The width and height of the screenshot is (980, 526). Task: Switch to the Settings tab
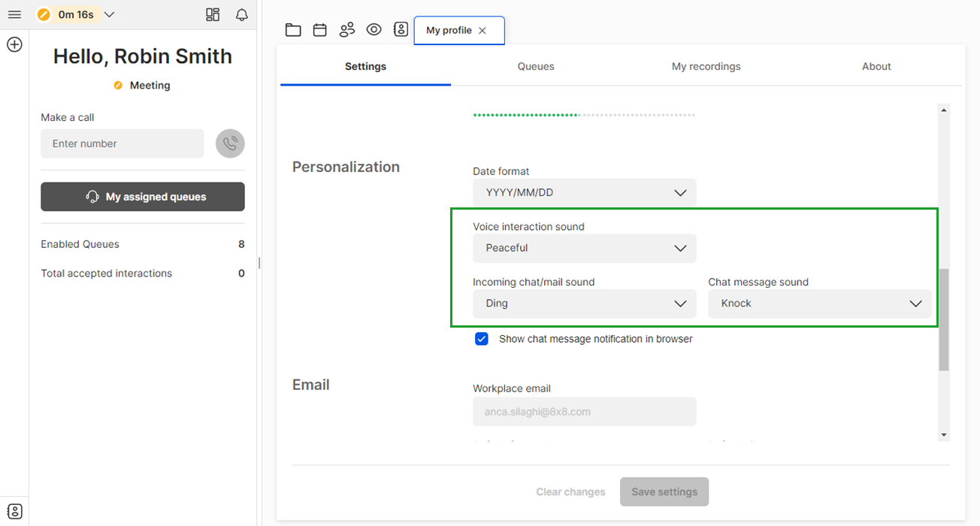[365, 67]
